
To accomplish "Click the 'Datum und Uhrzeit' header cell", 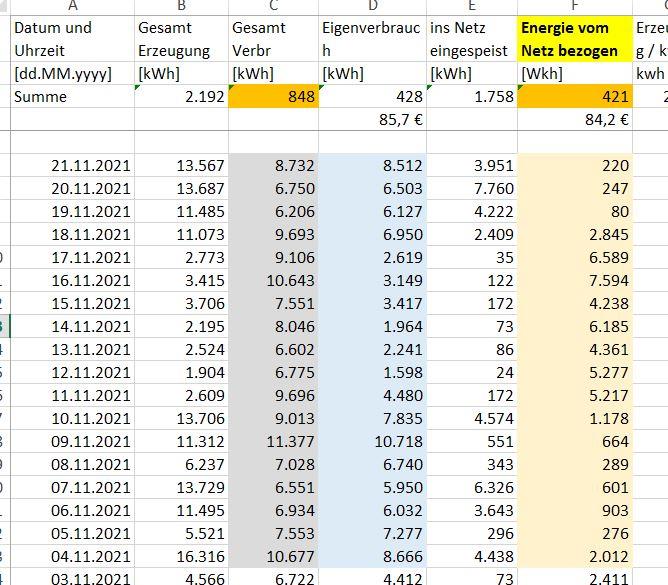I will coord(72,39).
